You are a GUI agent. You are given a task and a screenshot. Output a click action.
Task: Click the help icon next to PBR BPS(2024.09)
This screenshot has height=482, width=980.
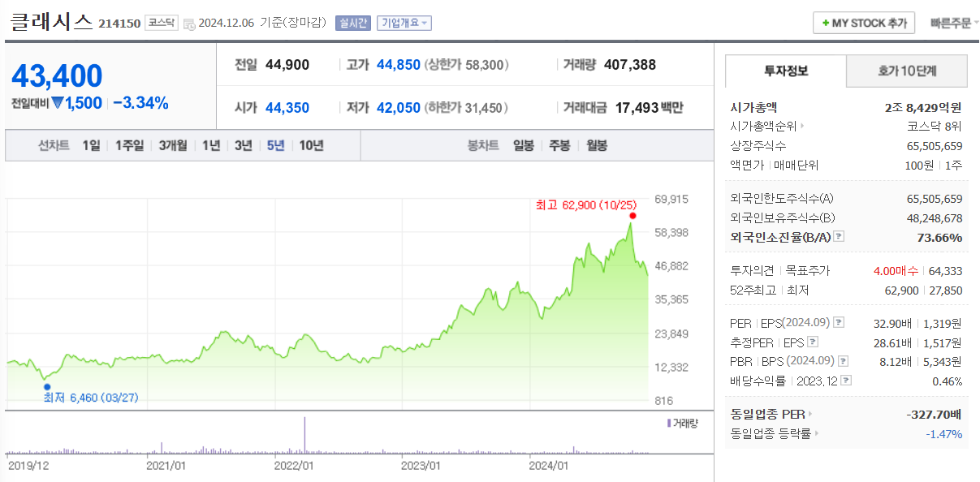click(844, 361)
